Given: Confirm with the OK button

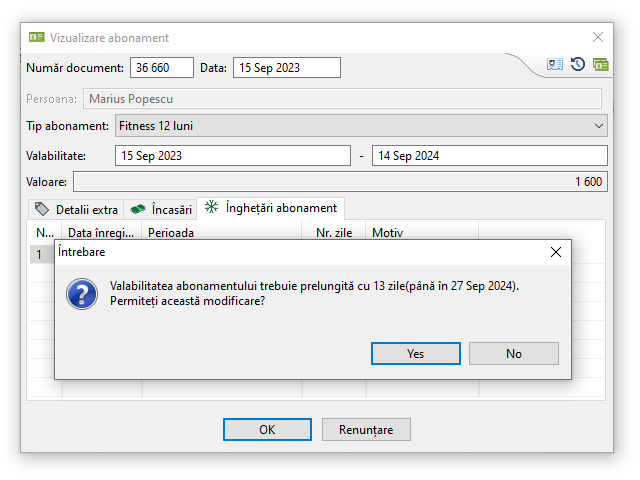Looking at the screenshot, I should click(x=267, y=430).
